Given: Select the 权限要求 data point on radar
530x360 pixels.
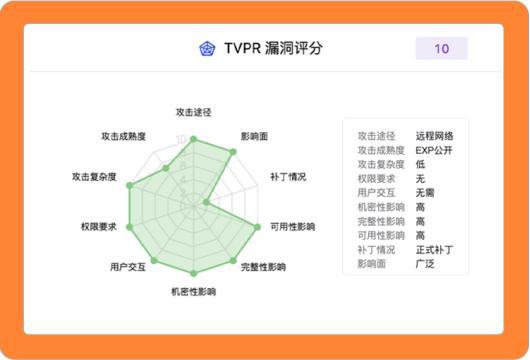Looking at the screenshot, I should tap(129, 227).
